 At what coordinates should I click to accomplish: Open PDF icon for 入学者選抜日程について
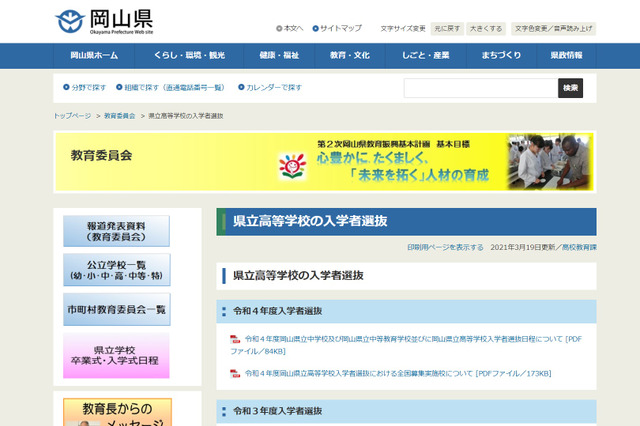235,339
